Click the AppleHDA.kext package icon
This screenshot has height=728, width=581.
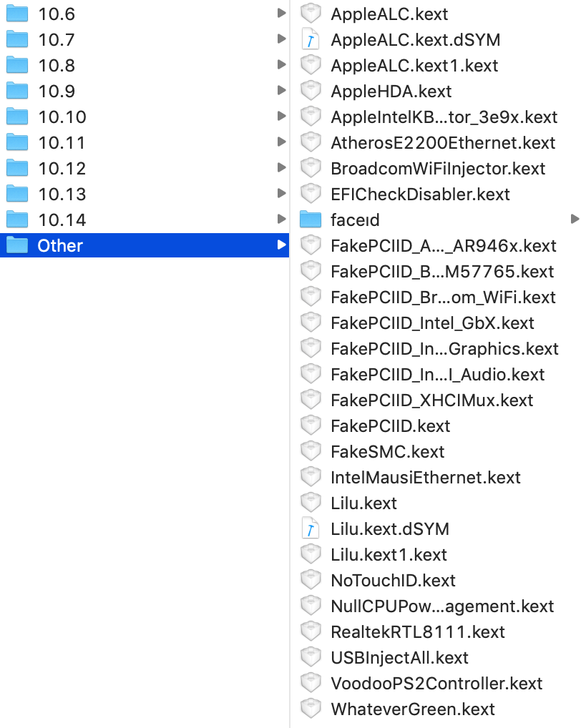pos(311,90)
